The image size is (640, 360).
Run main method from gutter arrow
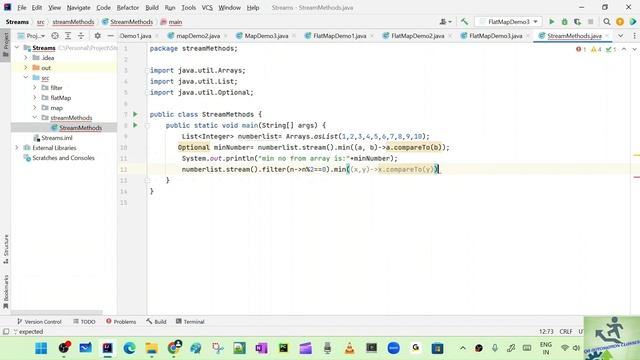click(136, 125)
